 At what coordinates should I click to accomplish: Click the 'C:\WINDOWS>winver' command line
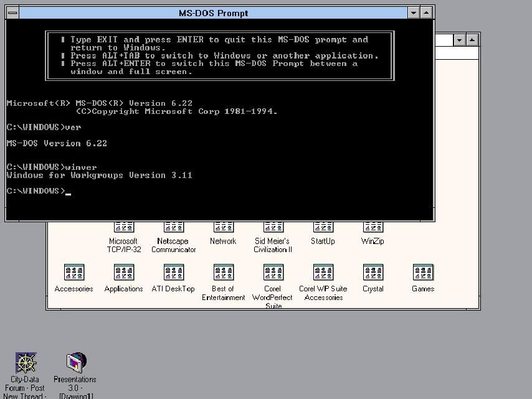[52, 167]
